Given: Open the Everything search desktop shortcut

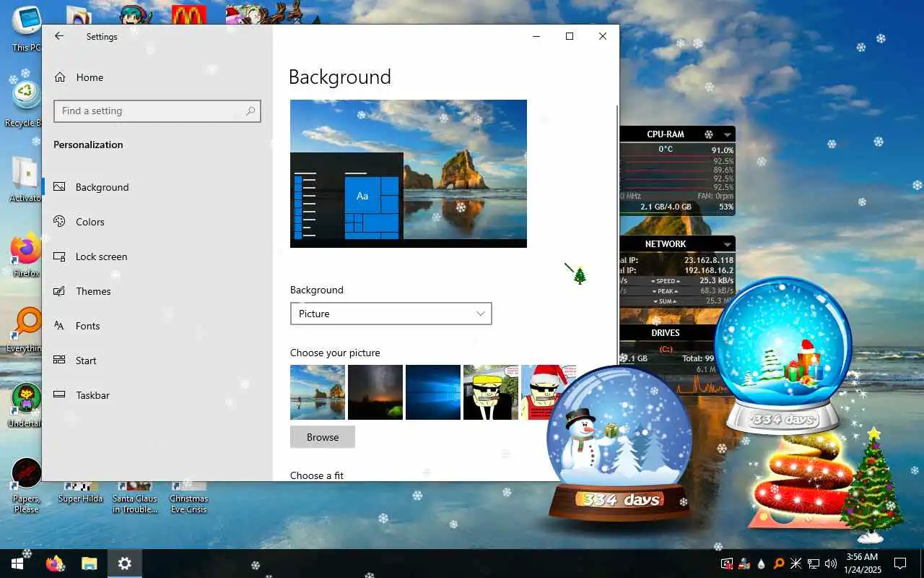Looking at the screenshot, I should (26, 329).
